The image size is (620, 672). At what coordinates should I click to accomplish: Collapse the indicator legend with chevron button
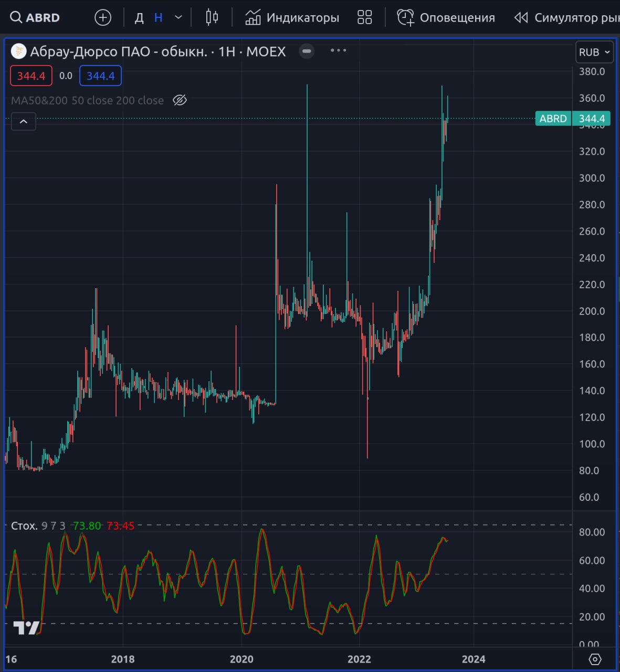(24, 121)
